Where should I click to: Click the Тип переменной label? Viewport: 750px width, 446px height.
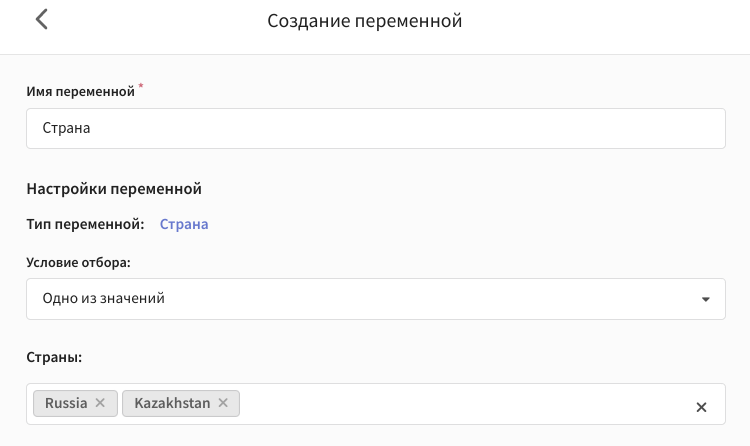(x=85, y=224)
